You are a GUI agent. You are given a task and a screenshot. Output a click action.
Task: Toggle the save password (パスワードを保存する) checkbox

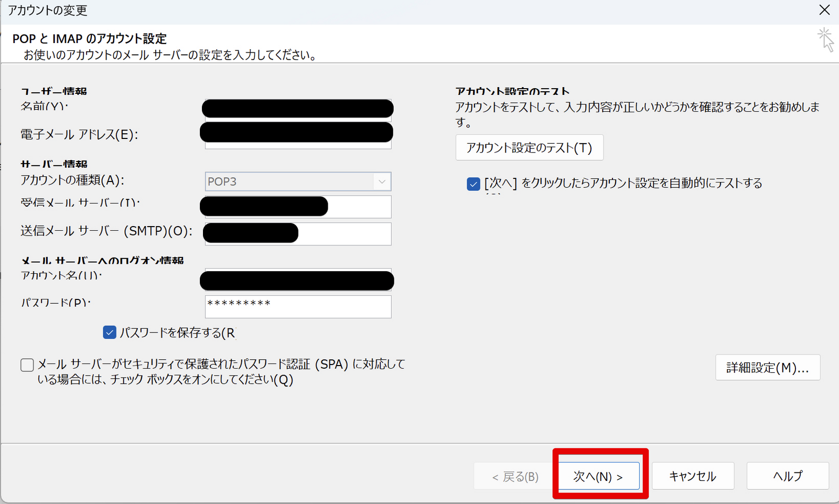(x=110, y=333)
